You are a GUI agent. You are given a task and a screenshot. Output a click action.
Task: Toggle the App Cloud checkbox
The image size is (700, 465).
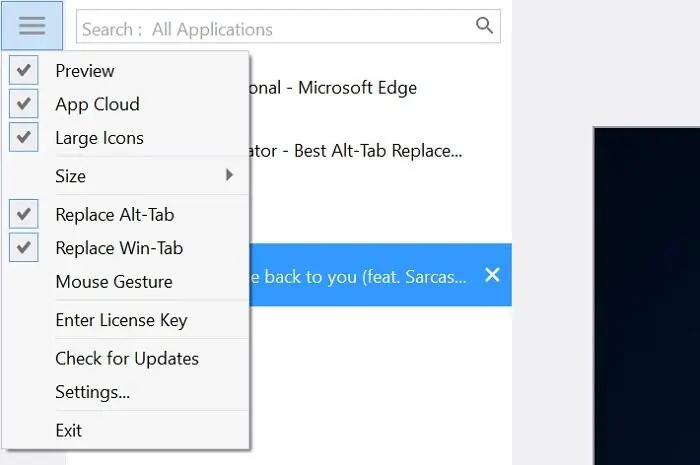coord(24,104)
